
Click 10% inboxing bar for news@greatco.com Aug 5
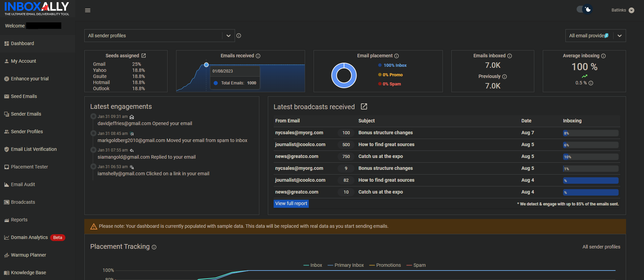point(591,157)
